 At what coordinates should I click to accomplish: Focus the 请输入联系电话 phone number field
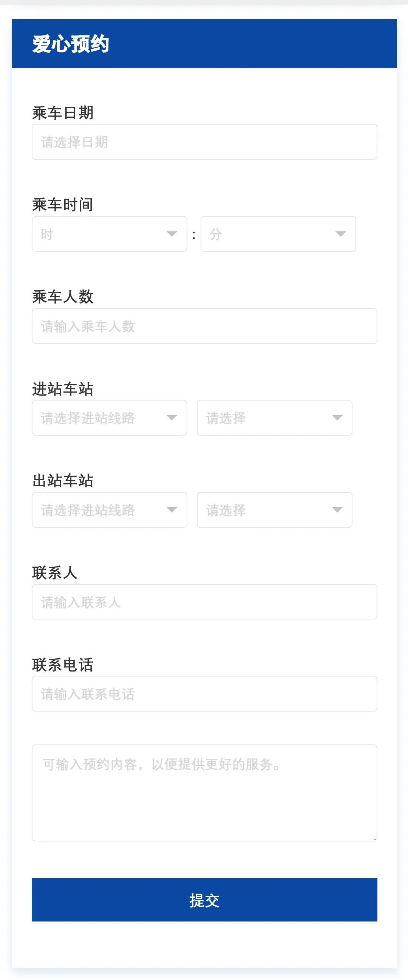[x=204, y=694]
